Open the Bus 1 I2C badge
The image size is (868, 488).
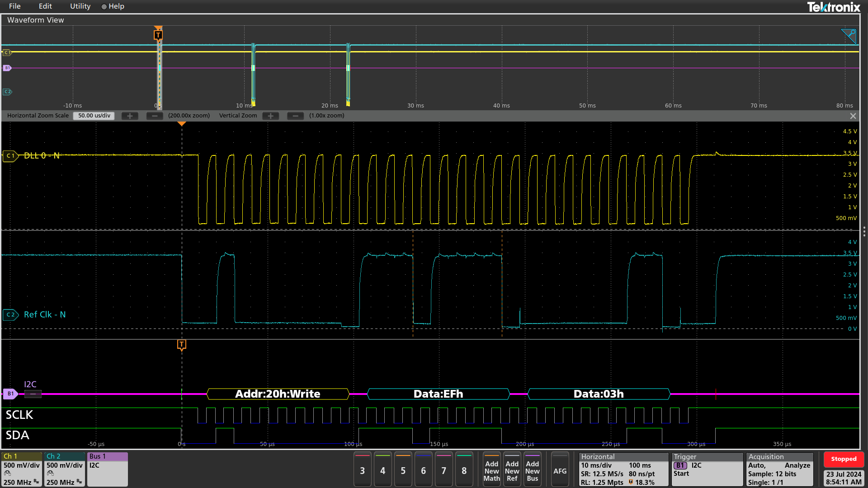point(108,469)
